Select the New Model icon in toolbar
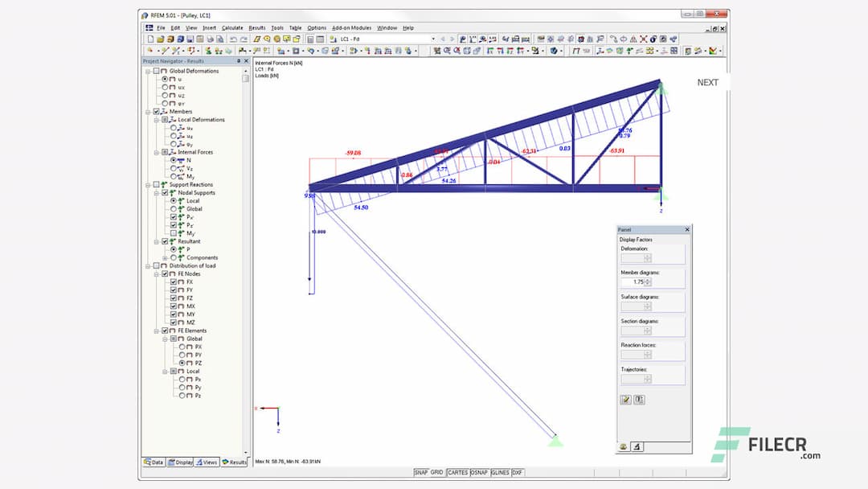 (x=153, y=38)
